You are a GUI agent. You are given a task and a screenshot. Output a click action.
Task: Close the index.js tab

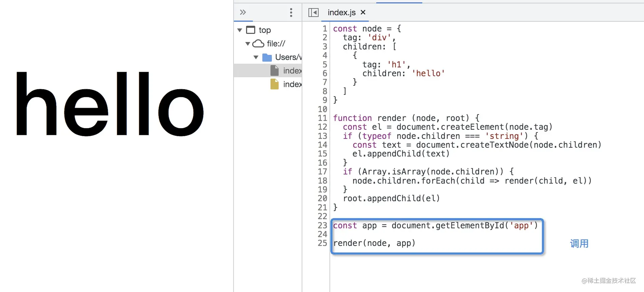pos(363,12)
